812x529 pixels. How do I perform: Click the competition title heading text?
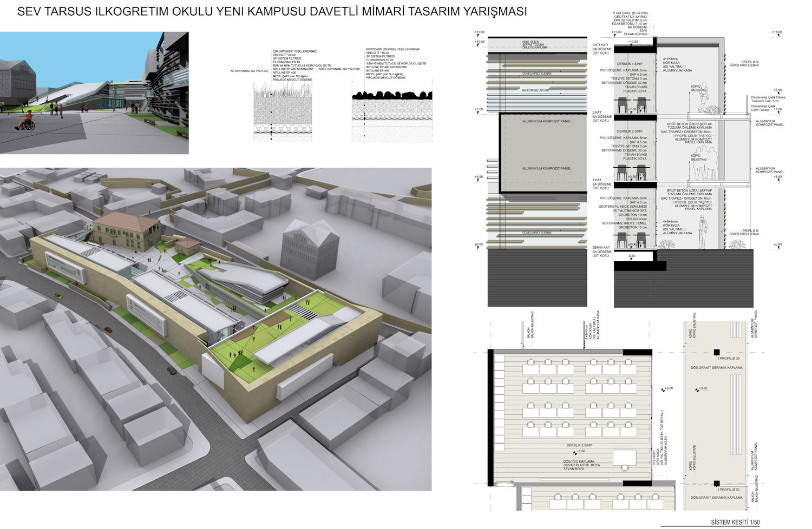coord(272,11)
